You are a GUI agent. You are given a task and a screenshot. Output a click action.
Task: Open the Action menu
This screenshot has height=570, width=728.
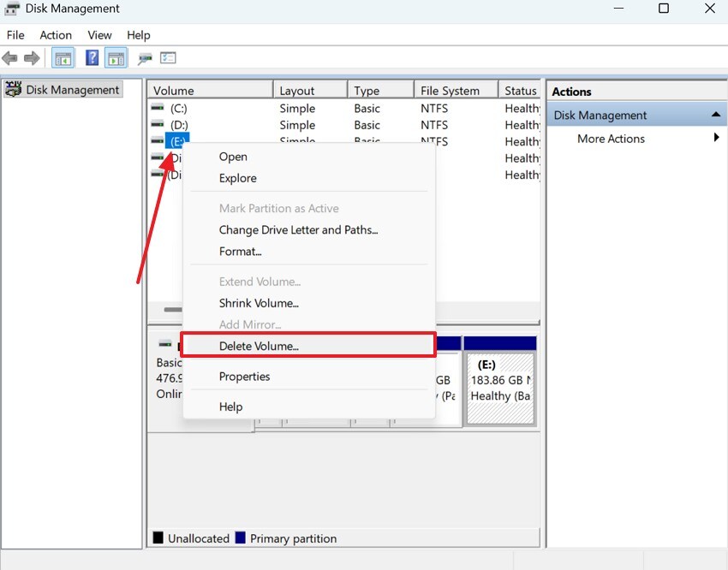click(56, 35)
